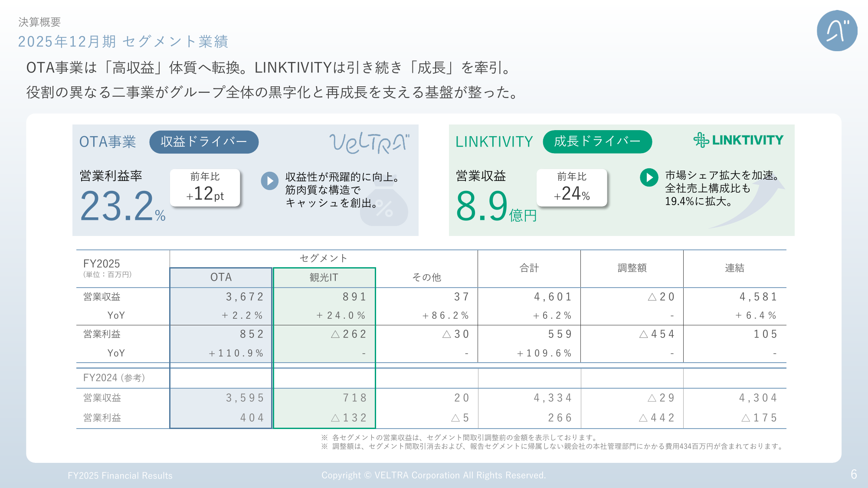
Task: Click the consolidated revenue 4,581 cell
Action: coord(758,297)
